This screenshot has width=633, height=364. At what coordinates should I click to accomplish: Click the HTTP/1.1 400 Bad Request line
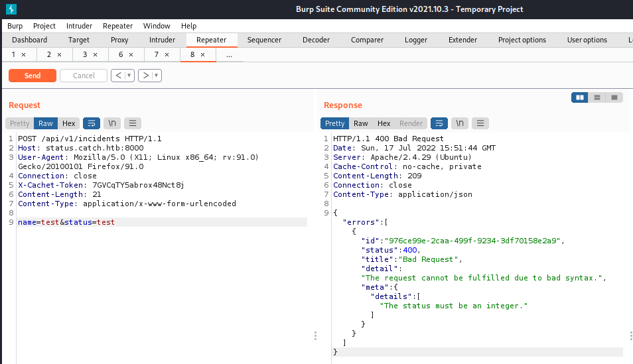click(x=388, y=139)
